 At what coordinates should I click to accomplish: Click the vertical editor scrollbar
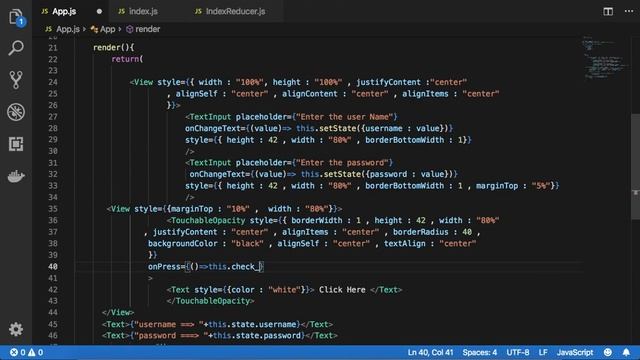pos(636,167)
